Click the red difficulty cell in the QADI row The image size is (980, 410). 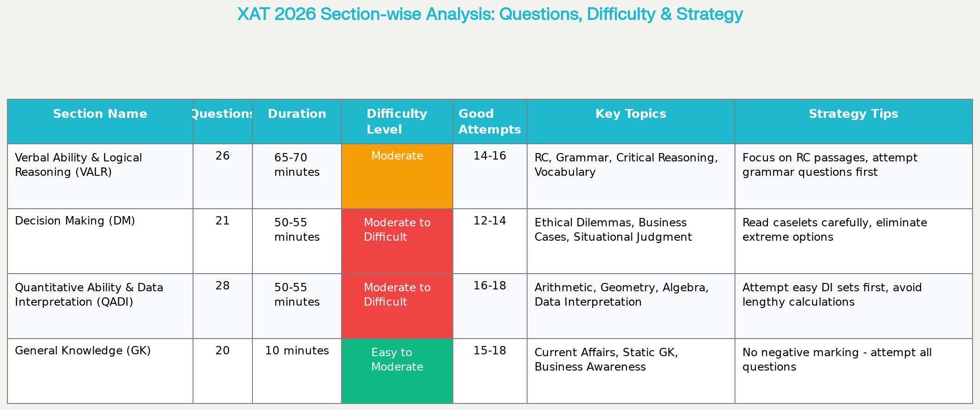(x=397, y=306)
